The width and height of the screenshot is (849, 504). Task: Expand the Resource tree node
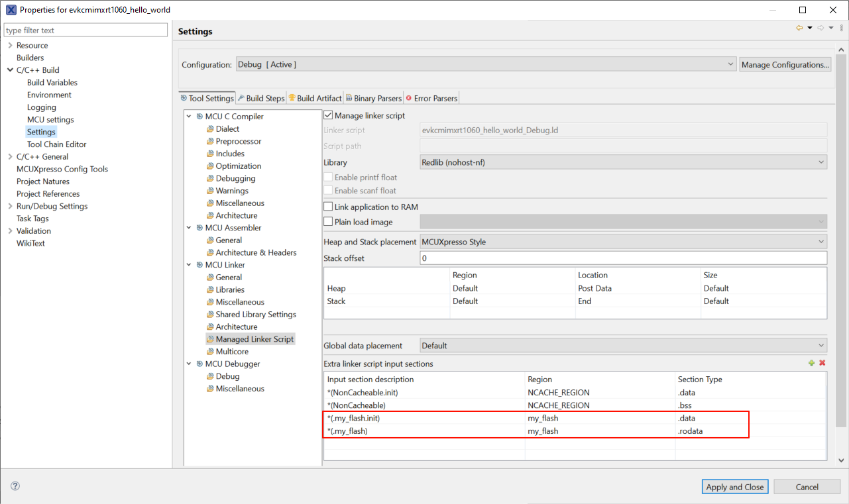tap(10, 45)
